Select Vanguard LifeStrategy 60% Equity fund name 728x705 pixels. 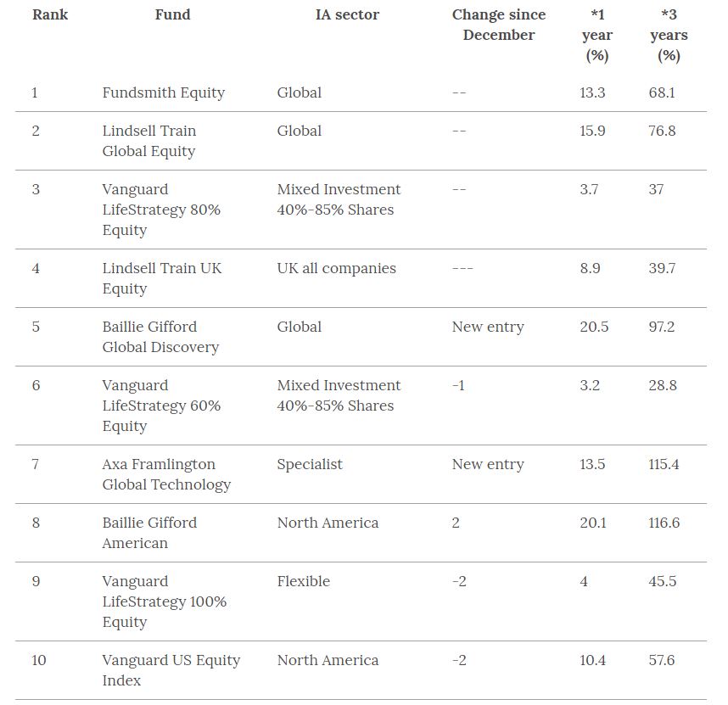pyautogui.click(x=161, y=406)
